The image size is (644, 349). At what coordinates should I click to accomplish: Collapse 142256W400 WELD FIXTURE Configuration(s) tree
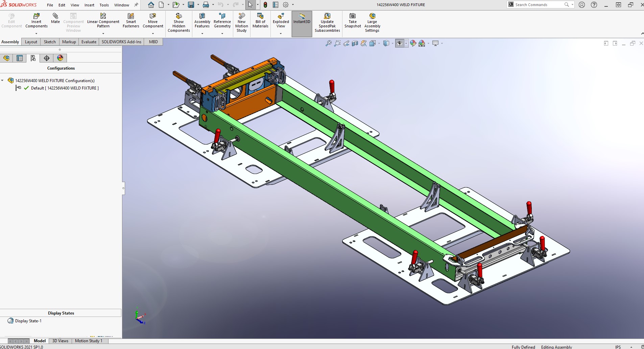[x=3, y=80]
